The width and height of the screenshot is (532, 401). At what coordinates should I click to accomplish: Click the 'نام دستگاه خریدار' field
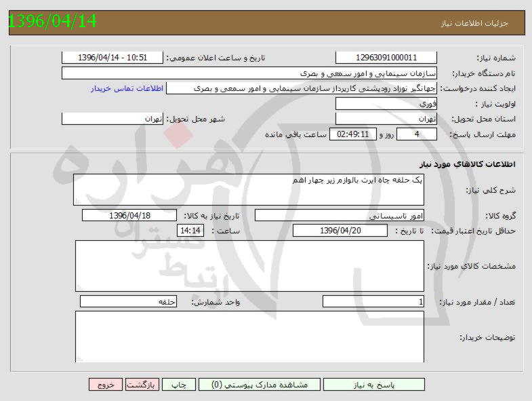(x=249, y=73)
